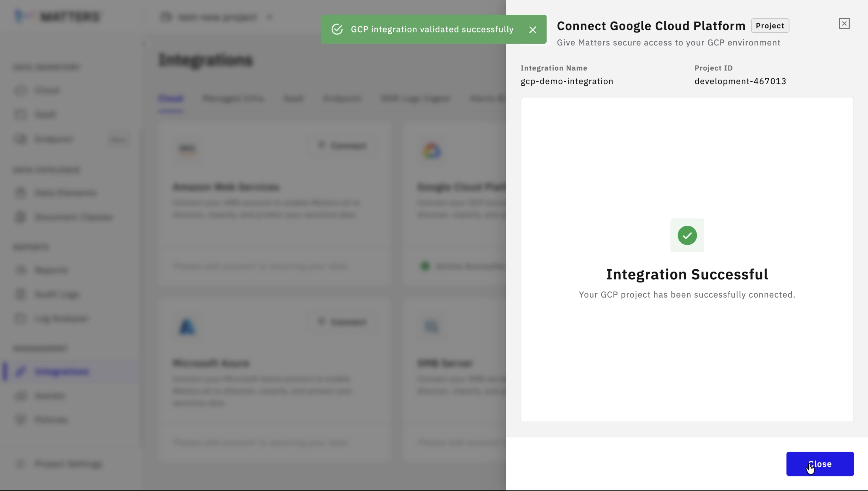This screenshot has width=868, height=491.
Task: Click the 'GCP integration validated successfully' toast message
Action: click(x=432, y=29)
